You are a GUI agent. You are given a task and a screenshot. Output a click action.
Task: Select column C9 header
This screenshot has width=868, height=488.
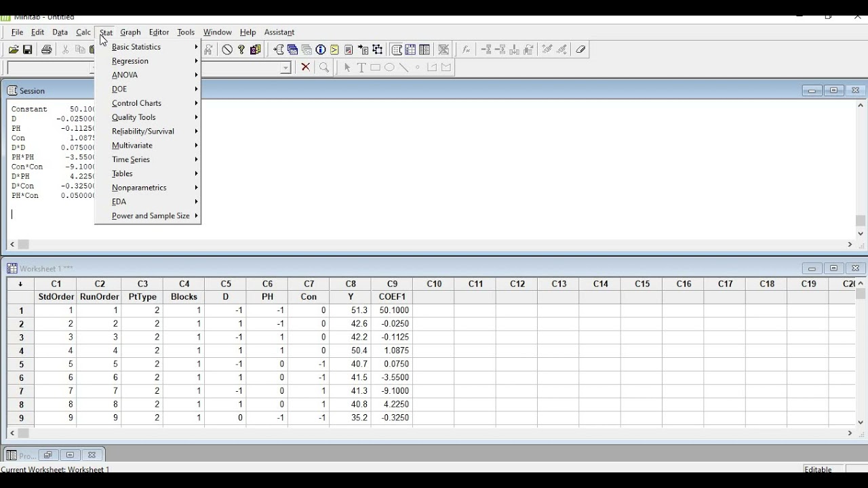pos(392,284)
